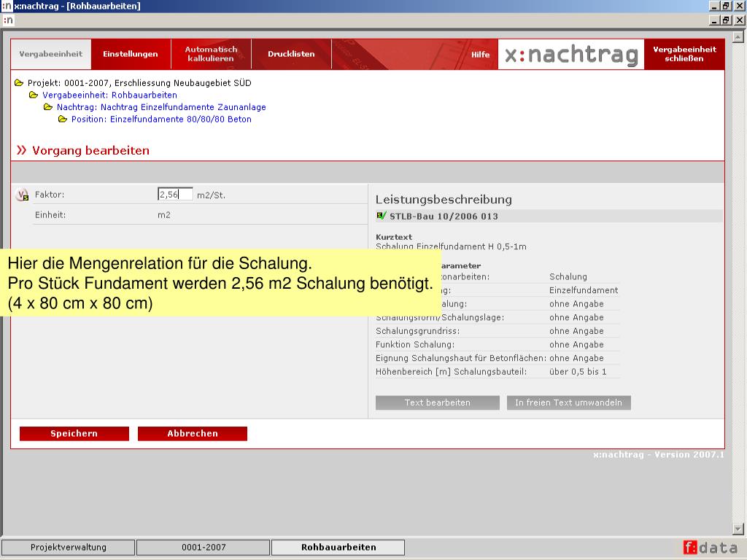
Task: Click the 'Vorgang bearbeiten' heading
Action: coord(90,150)
